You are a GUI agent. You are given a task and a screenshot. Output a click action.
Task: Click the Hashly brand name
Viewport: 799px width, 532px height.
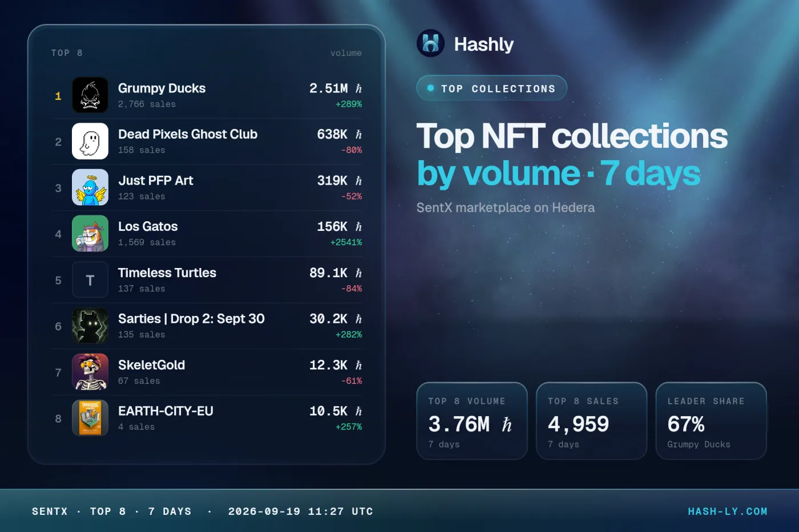click(x=484, y=44)
